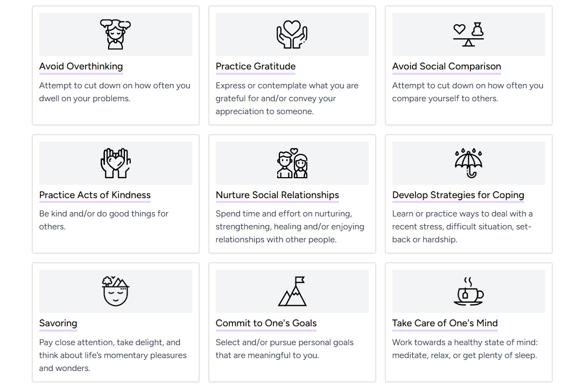
Task: Click the Avoid Social Comparison heading
Action: (446, 66)
